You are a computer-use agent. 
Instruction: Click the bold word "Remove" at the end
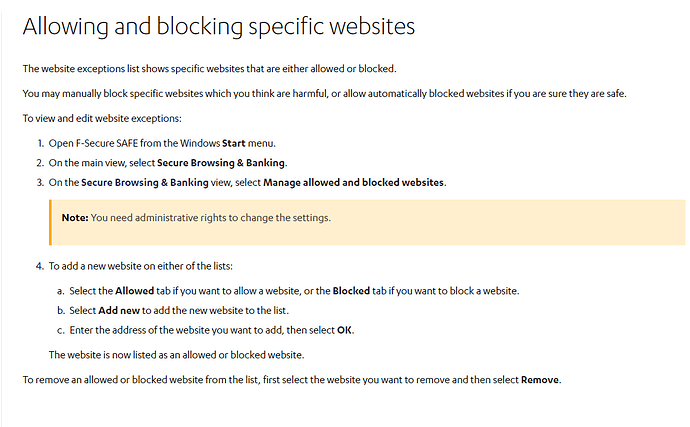pos(540,380)
